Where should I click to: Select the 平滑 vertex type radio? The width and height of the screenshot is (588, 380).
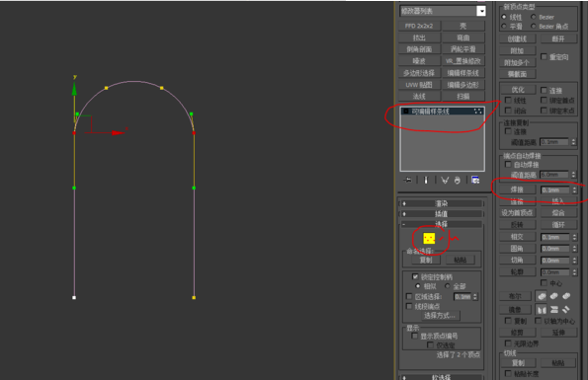pyautogui.click(x=504, y=27)
